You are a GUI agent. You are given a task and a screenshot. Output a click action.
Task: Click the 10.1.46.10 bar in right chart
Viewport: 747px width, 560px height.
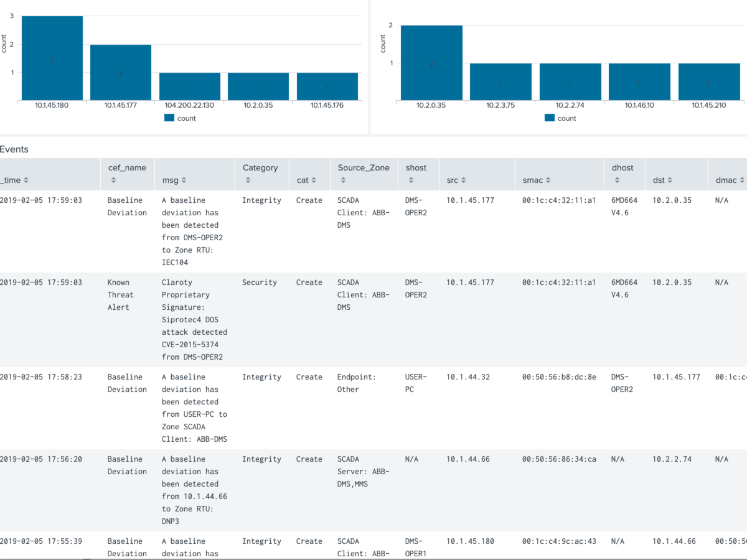pyautogui.click(x=639, y=81)
